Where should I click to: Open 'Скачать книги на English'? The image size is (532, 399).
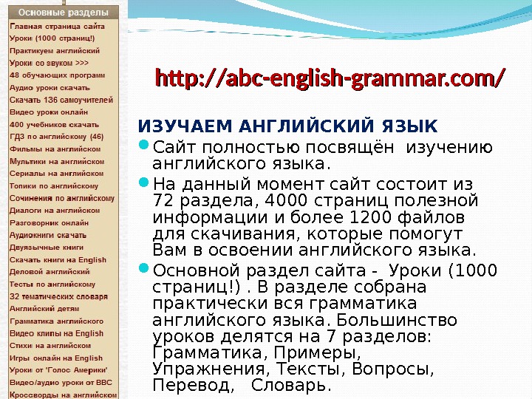58,260
